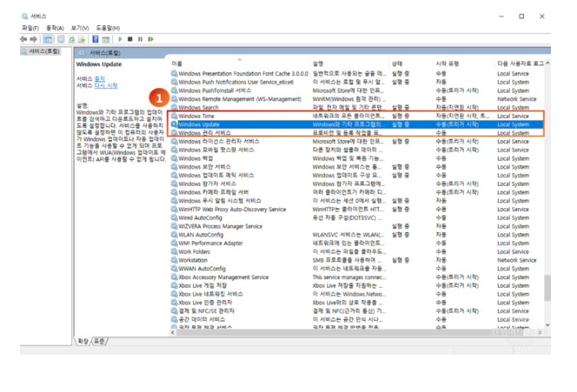The height and width of the screenshot is (392, 577).
Task: Click the 서비스 중지 link
Action: coord(100,79)
